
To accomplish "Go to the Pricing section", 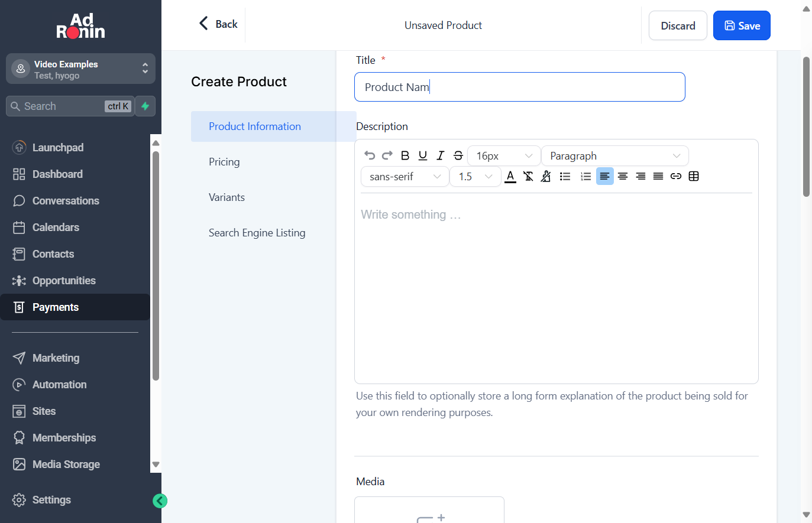I will pyautogui.click(x=224, y=162).
